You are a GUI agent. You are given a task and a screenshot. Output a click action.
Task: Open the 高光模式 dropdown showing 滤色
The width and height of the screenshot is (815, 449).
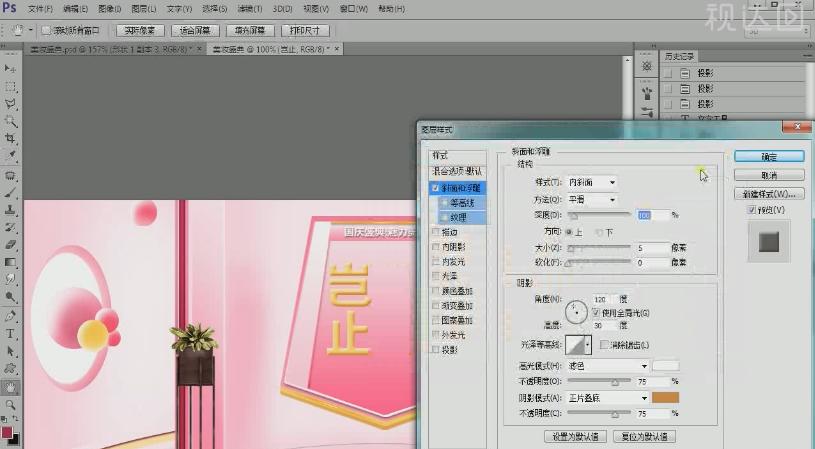click(607, 366)
